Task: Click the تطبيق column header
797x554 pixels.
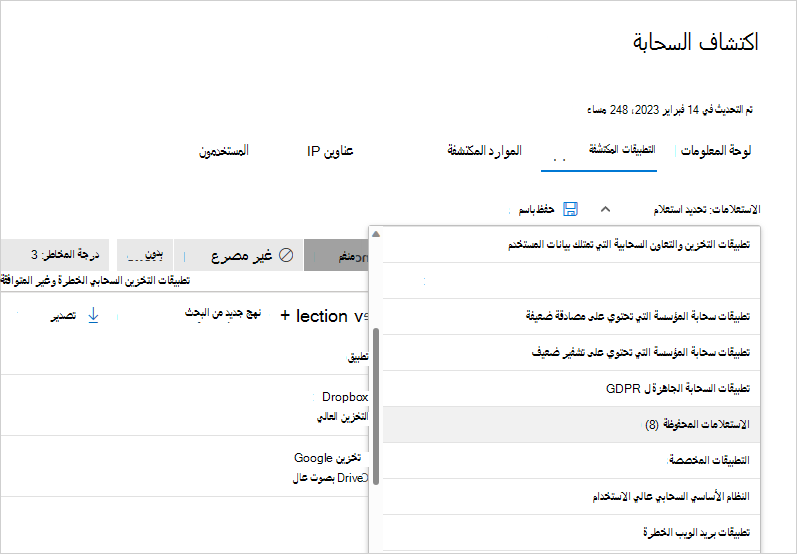Action: pos(358,357)
